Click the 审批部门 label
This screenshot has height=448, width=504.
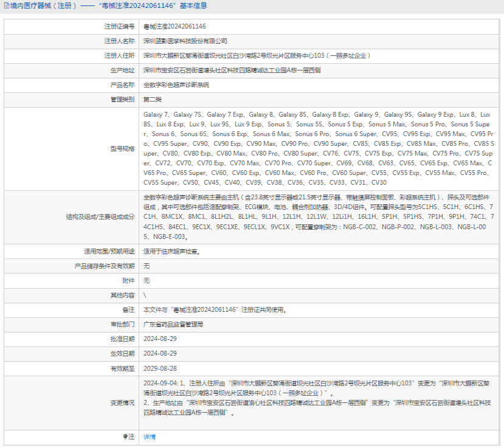(122, 324)
